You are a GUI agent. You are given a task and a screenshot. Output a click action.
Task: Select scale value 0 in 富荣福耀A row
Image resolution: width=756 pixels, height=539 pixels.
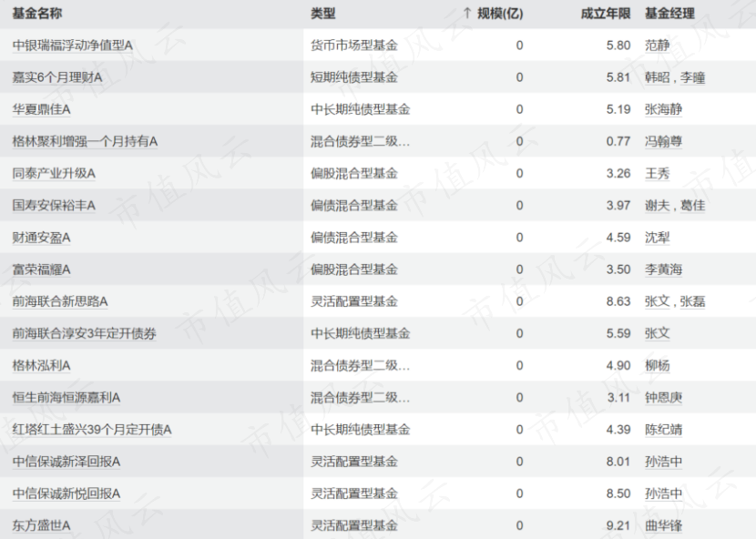pyautogui.click(x=519, y=269)
